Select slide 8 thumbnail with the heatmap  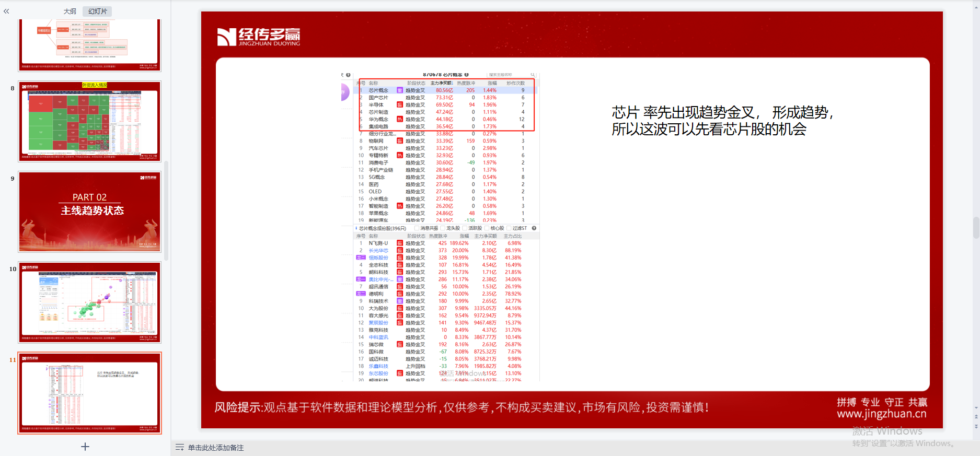(x=90, y=121)
